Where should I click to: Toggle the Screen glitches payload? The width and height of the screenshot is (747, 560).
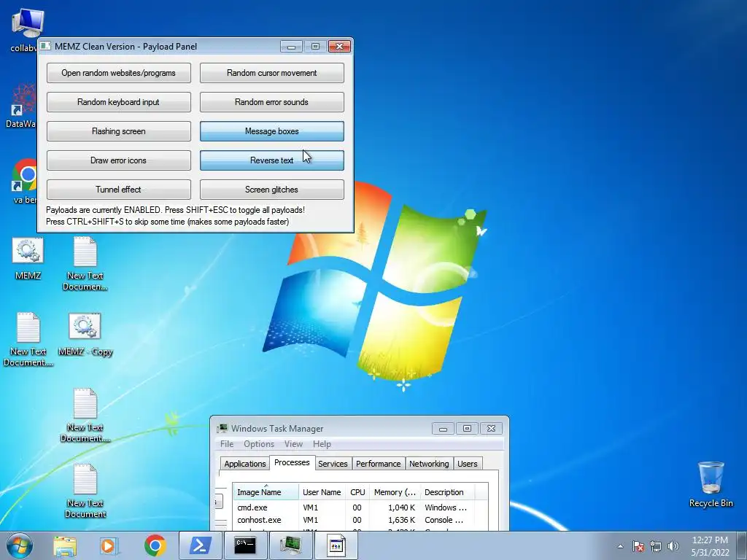(x=271, y=189)
